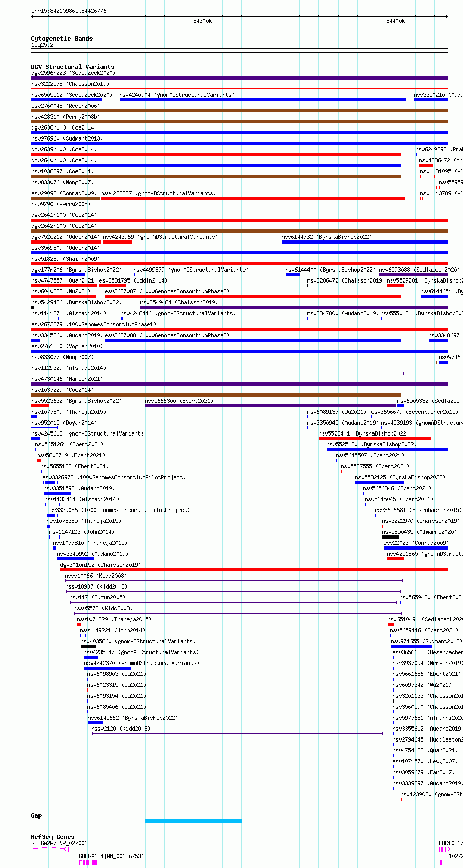Screen dimensions: 463x868
Task: Click esv2760048 (Redon2006) label
Action: point(65,106)
